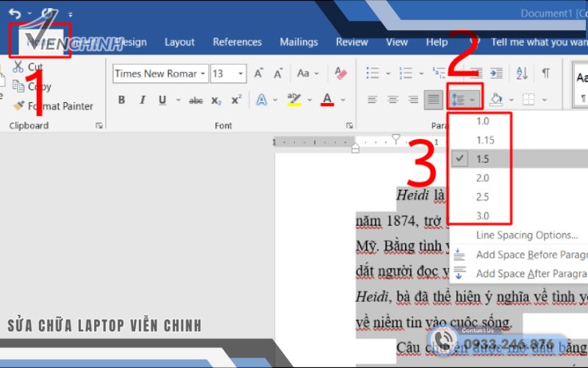Click the Cut scissors command
This screenshot has width=588, height=368.
[x=27, y=67]
